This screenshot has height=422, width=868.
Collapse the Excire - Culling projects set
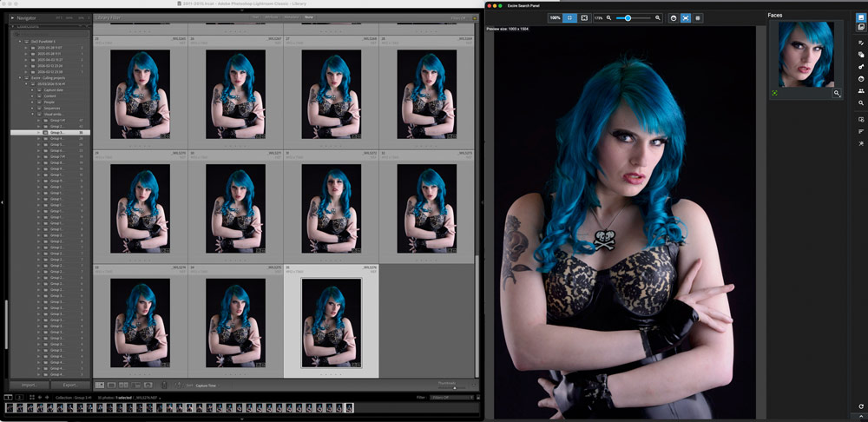click(20, 77)
